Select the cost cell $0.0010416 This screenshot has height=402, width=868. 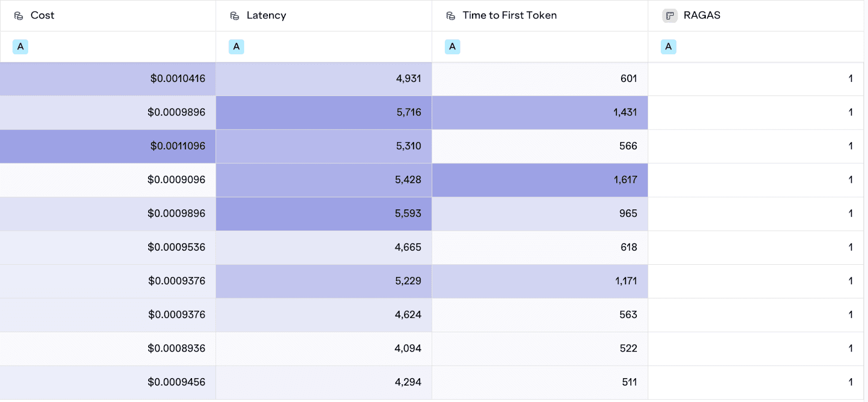pyautogui.click(x=108, y=79)
